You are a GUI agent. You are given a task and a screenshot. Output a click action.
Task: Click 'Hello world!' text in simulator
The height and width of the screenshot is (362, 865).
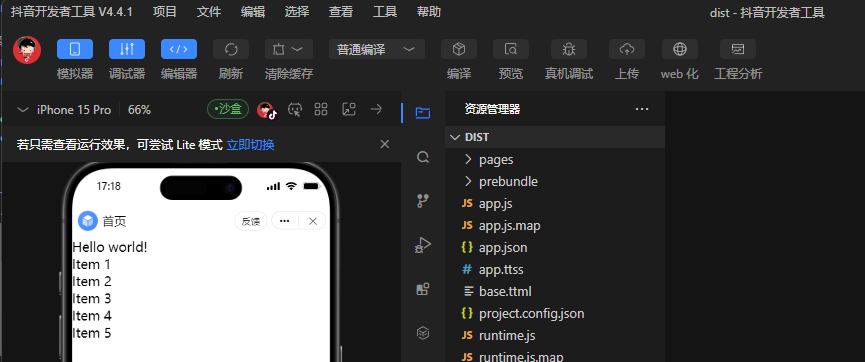[110, 247]
